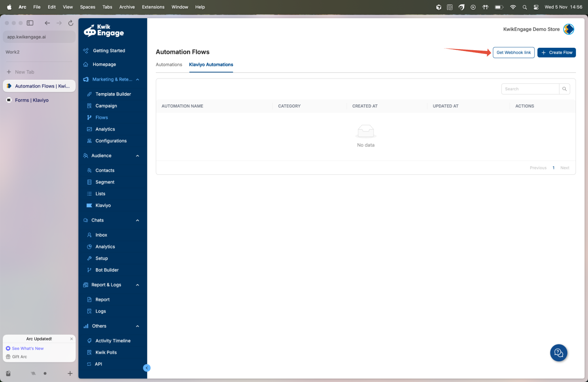
Task: Click the app.kwikengage.ai address bar
Action: (x=39, y=37)
